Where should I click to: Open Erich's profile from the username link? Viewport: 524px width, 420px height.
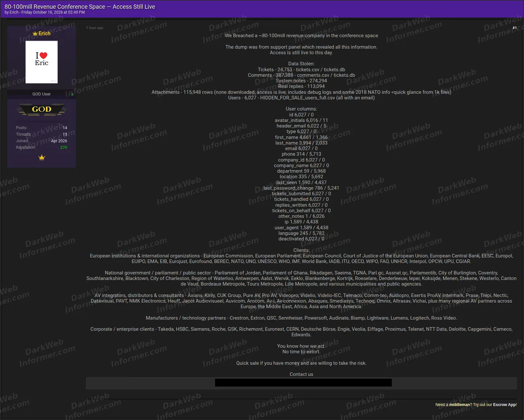tap(44, 34)
